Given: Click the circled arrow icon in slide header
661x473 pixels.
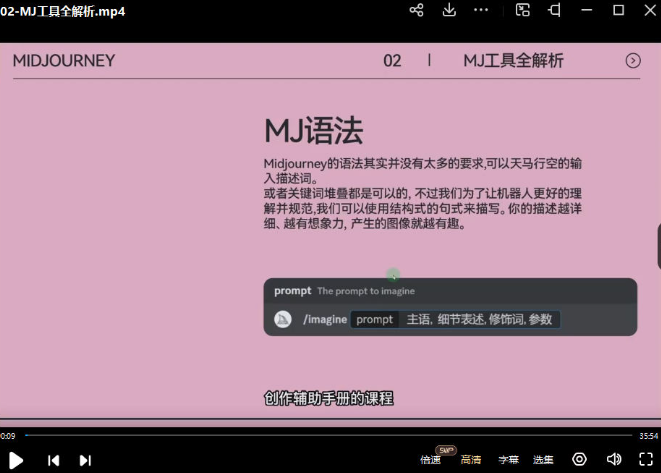Looking at the screenshot, I should (x=633, y=61).
